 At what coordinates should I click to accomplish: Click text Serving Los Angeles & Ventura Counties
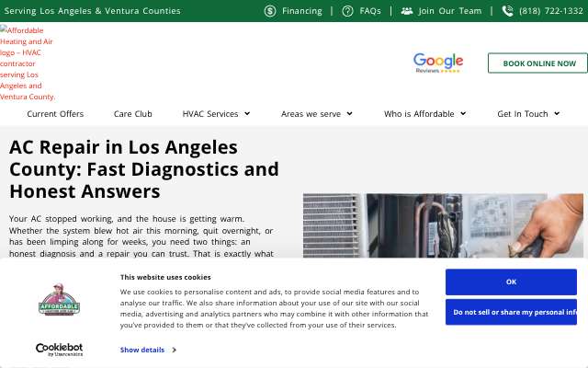(92, 11)
